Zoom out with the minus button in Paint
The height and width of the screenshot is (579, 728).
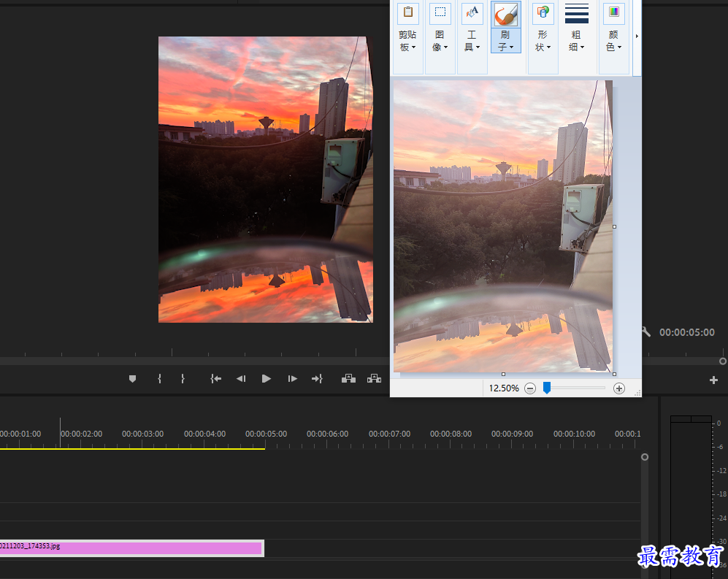tap(530, 388)
